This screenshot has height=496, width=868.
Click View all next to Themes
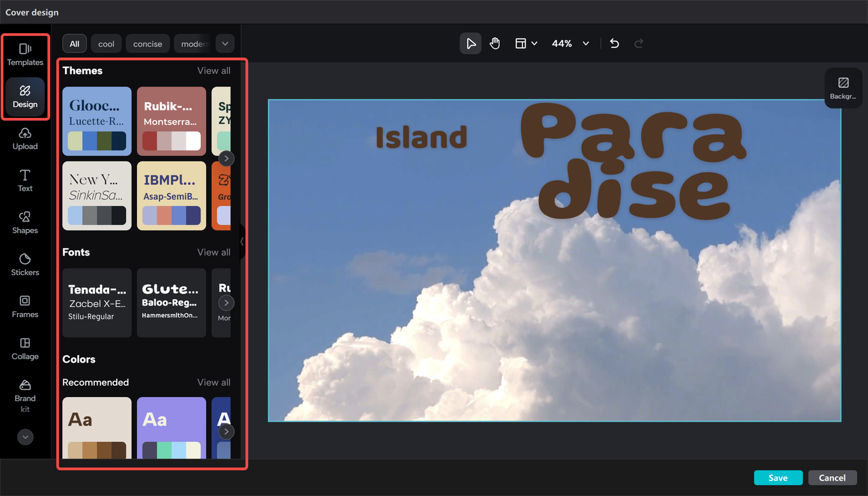pos(214,70)
